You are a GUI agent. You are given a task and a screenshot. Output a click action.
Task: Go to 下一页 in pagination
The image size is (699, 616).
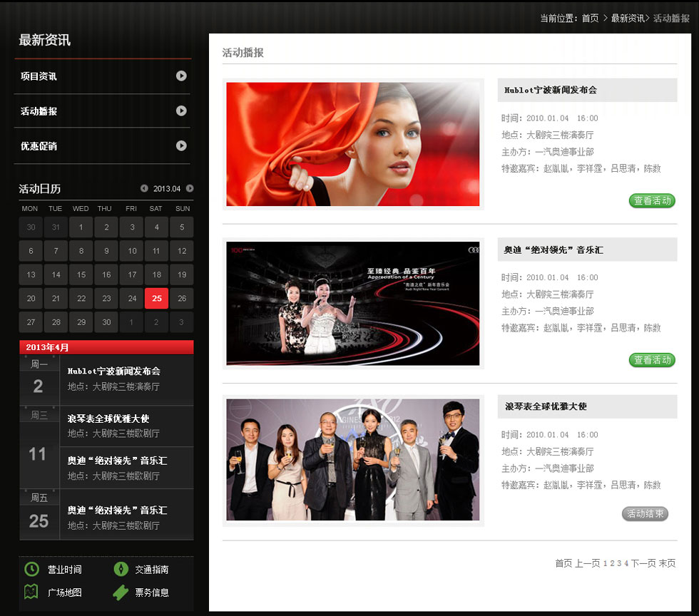click(x=643, y=563)
